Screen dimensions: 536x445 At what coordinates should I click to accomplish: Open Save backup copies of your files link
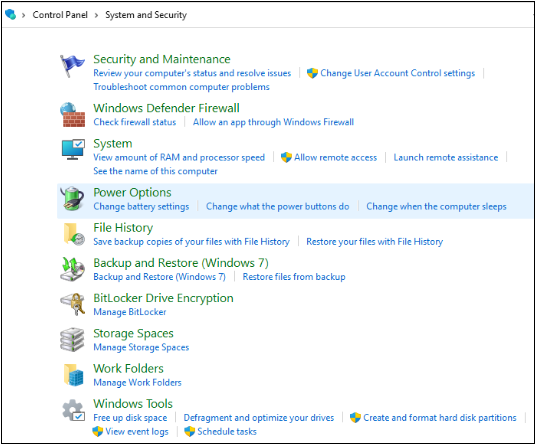tap(191, 242)
